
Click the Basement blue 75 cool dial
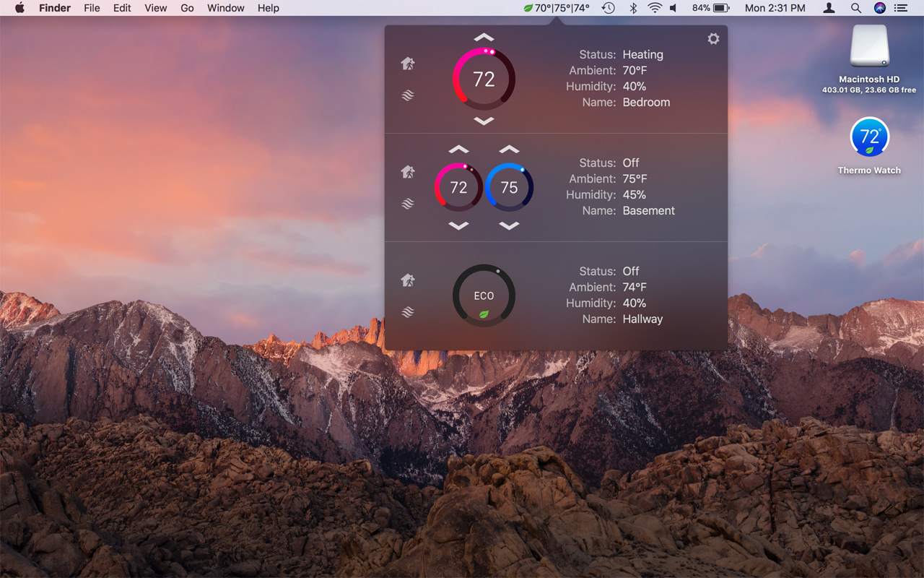coord(509,187)
